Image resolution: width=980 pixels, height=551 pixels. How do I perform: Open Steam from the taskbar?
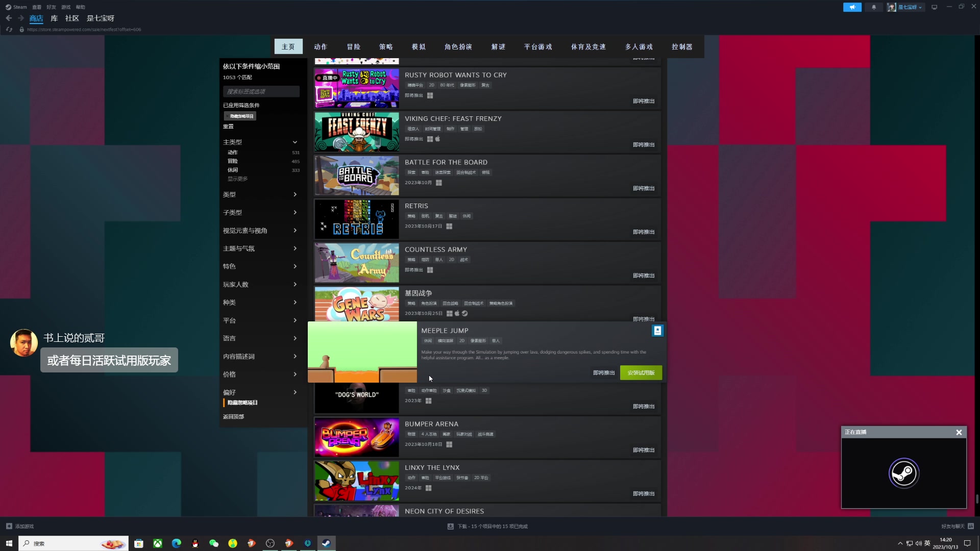tap(326, 543)
